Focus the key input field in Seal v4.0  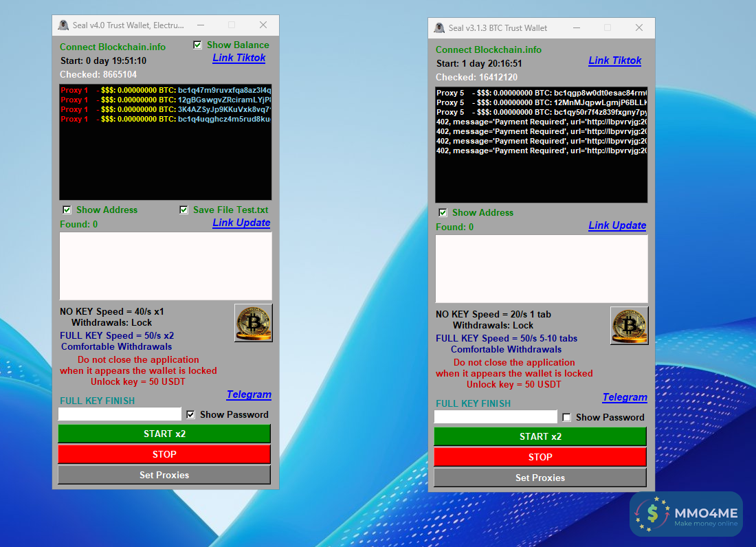120,414
